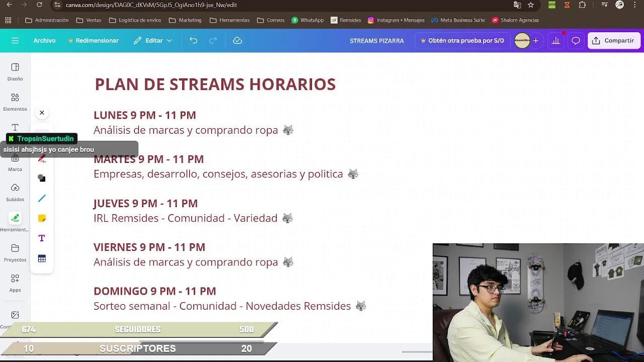Select the DOMINGO 9 PM - 11 PM line
Image resolution: width=644 pixels, height=362 pixels.
155,291
